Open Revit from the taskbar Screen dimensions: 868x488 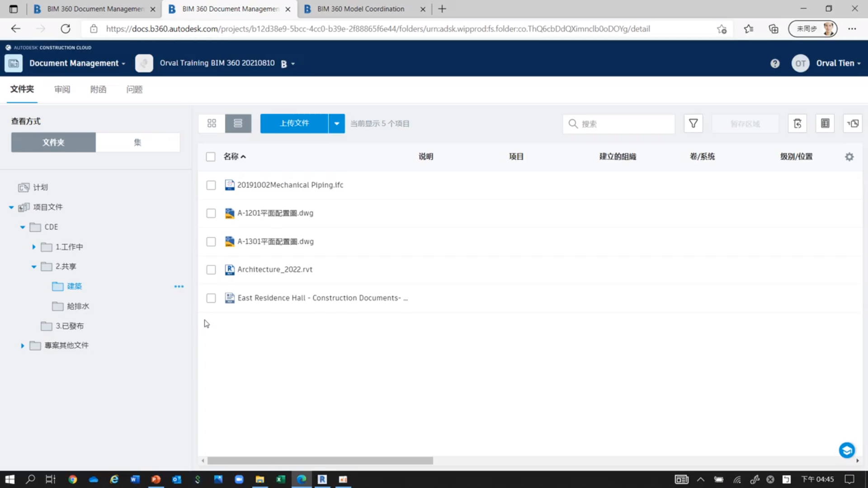tap(322, 479)
